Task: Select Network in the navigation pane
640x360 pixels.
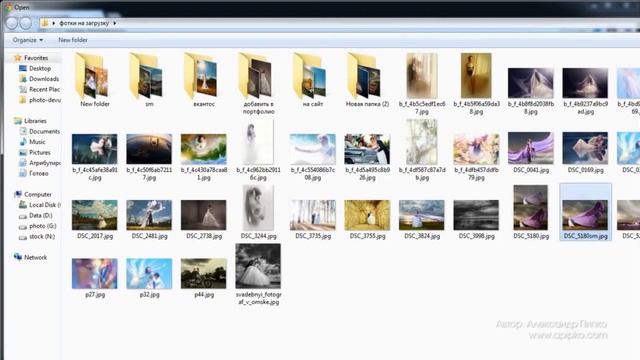Action: (x=35, y=258)
